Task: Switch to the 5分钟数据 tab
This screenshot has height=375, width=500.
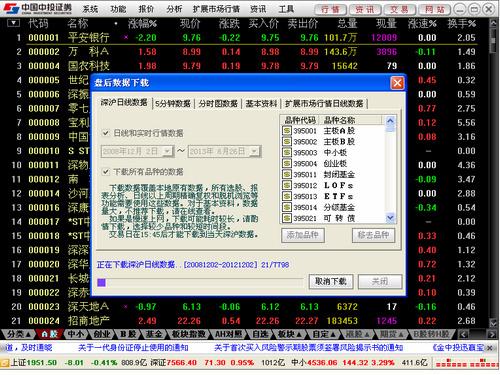Action: tap(172, 104)
